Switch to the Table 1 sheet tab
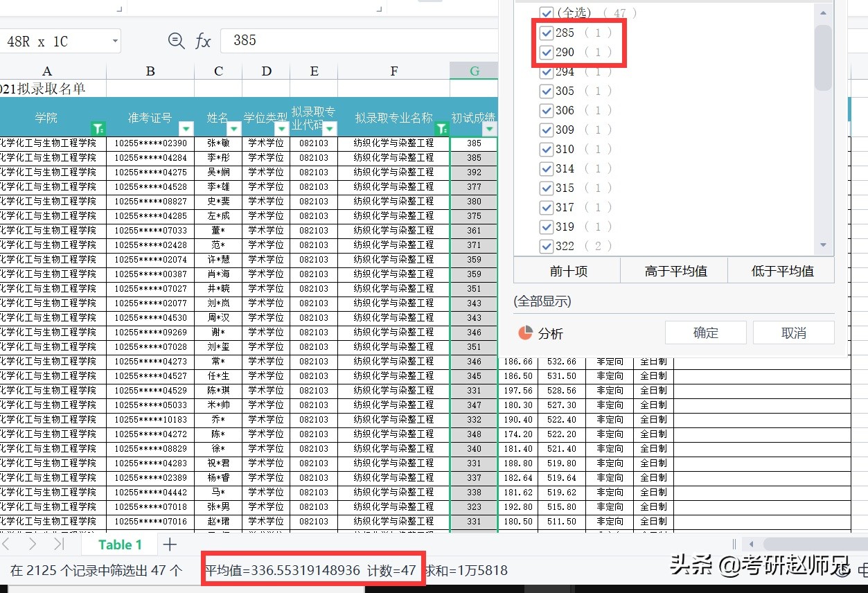 [x=118, y=545]
